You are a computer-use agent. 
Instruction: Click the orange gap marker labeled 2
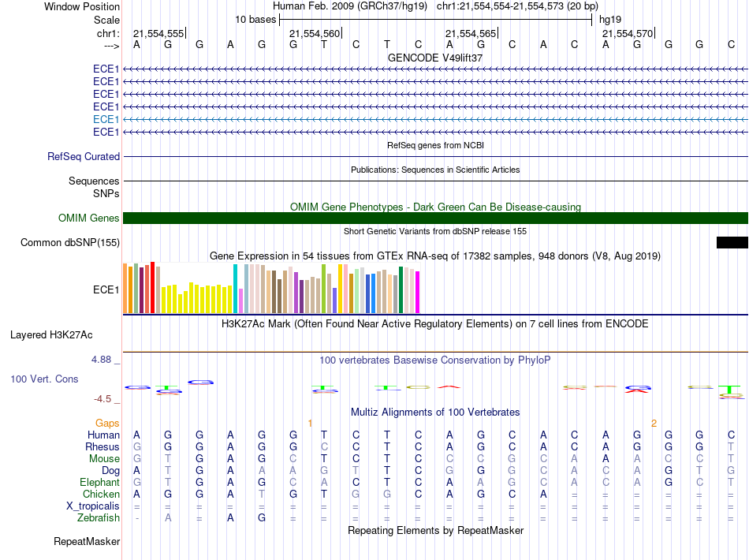654,424
